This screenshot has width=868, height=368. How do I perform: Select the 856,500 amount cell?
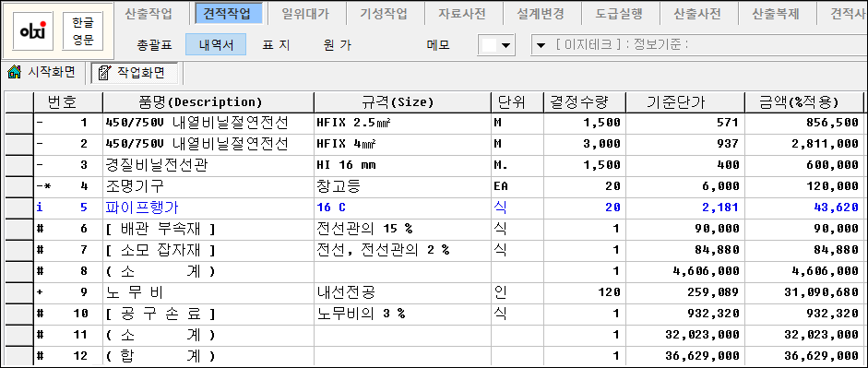tap(803, 123)
